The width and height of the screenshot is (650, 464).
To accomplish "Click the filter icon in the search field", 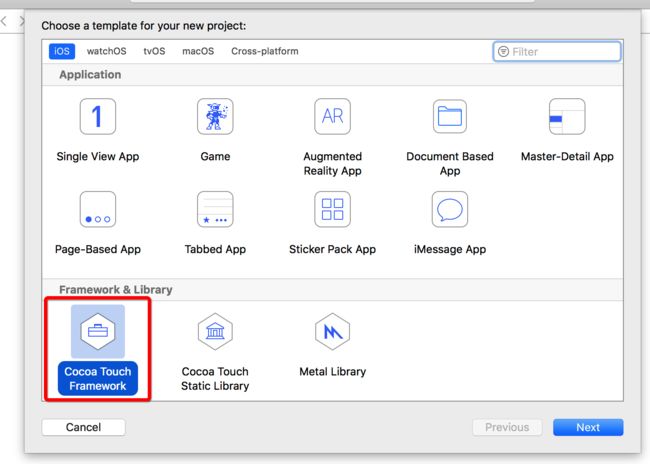I will (503, 51).
